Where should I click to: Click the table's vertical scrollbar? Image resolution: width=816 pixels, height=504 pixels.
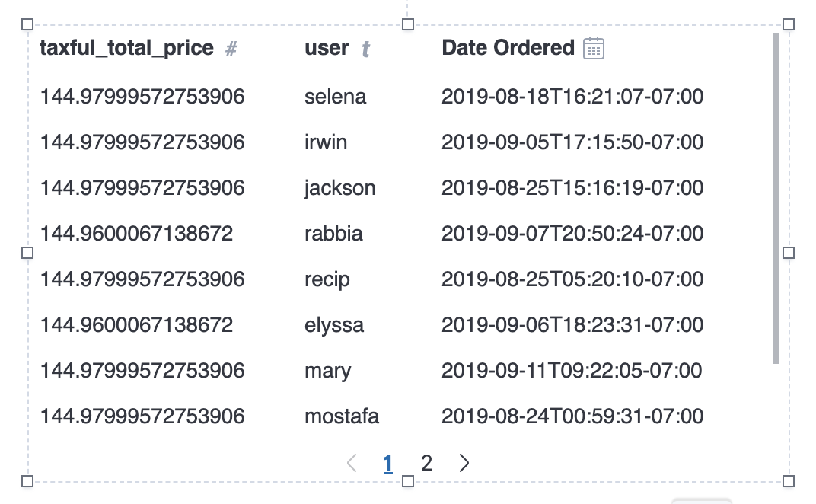point(776,198)
